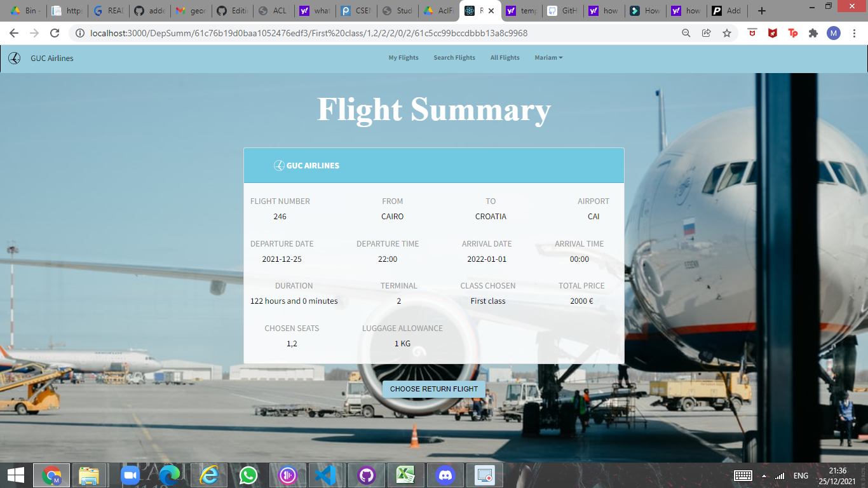This screenshot has width=868, height=488.
Task: Switch to the README Google tab
Action: [108, 11]
